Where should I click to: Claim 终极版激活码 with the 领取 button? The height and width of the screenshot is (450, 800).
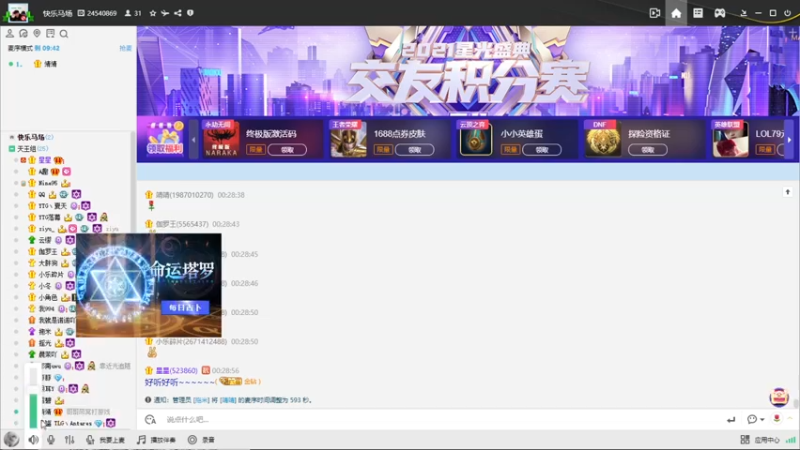tap(287, 150)
